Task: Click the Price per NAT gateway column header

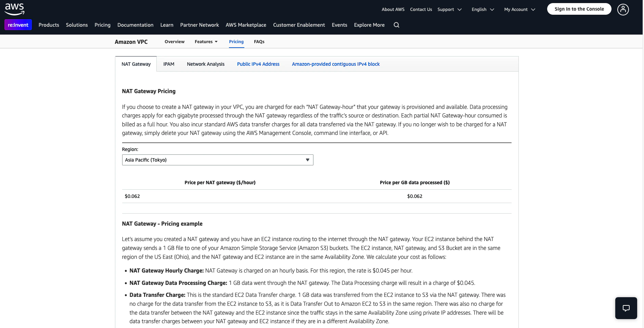Action: tap(220, 182)
